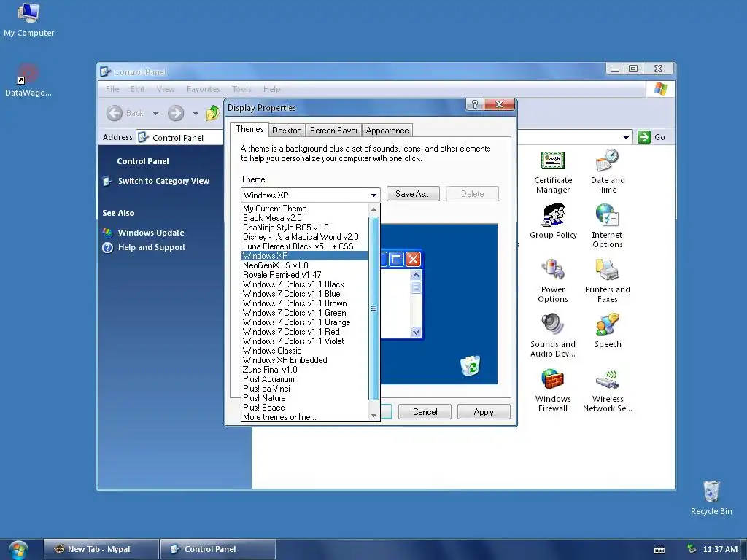Expand the Back button history arrow
747x560 pixels.
[156, 113]
